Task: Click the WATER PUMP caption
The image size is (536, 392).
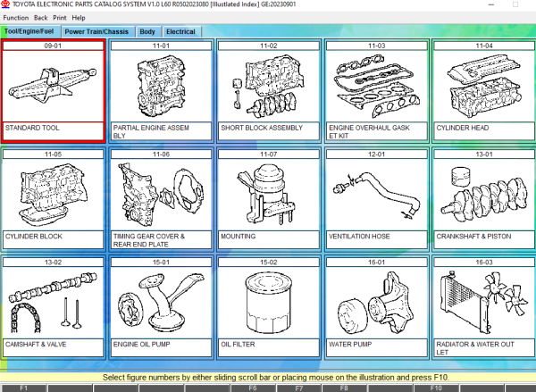Action: click(376, 347)
